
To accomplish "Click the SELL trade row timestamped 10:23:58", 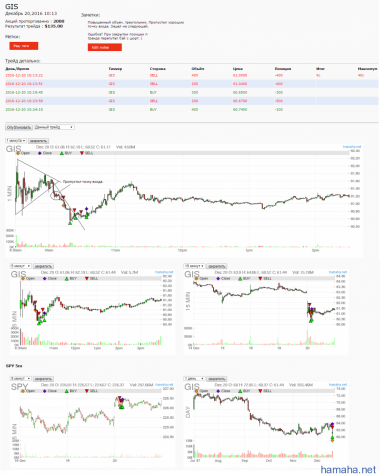I will (x=192, y=101).
